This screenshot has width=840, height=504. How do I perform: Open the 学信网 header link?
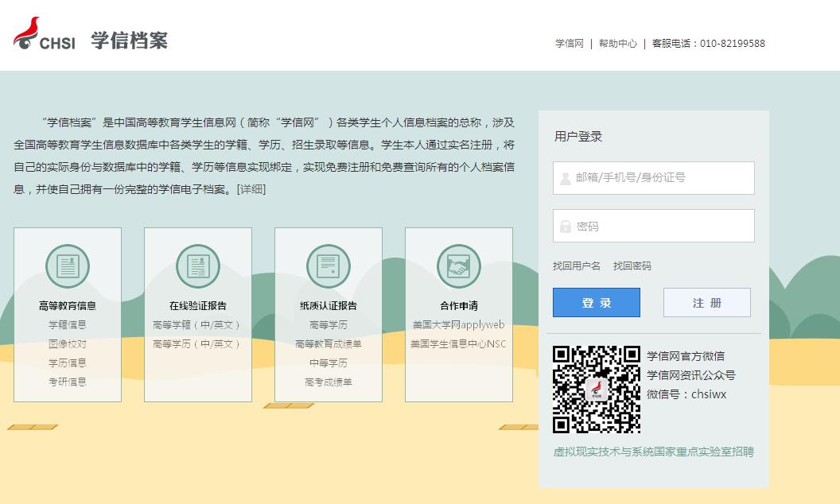pos(569,44)
